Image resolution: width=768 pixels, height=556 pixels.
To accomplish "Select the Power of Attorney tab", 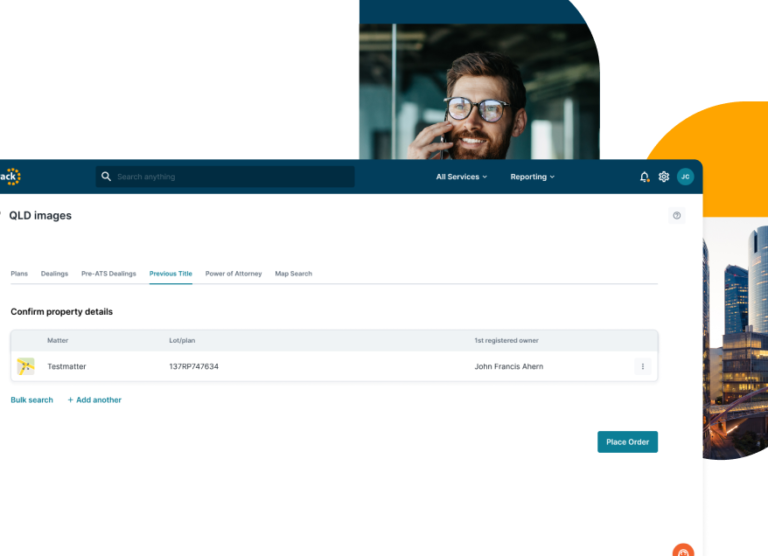I will pyautogui.click(x=233, y=274).
